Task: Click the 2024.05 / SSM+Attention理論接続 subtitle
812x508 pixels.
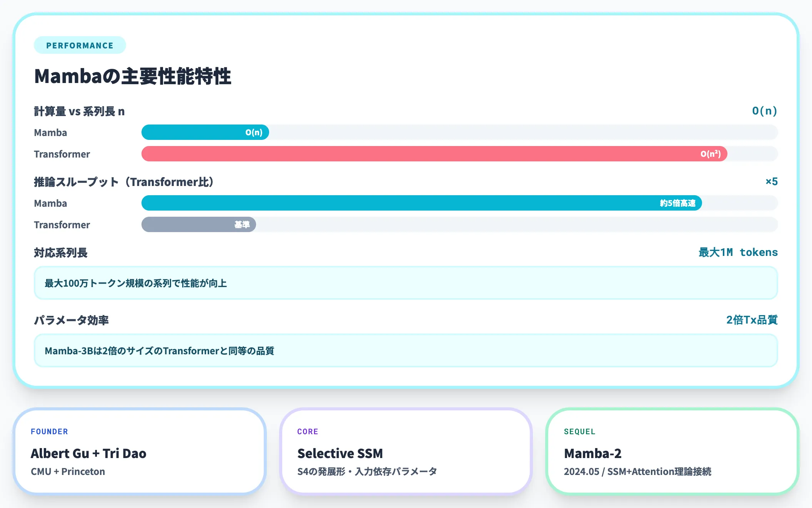Action: (637, 471)
